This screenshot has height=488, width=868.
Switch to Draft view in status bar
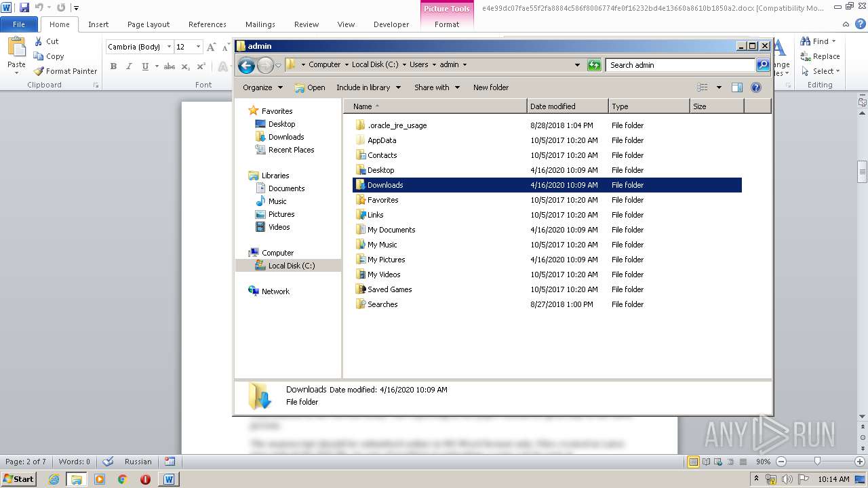745,462
